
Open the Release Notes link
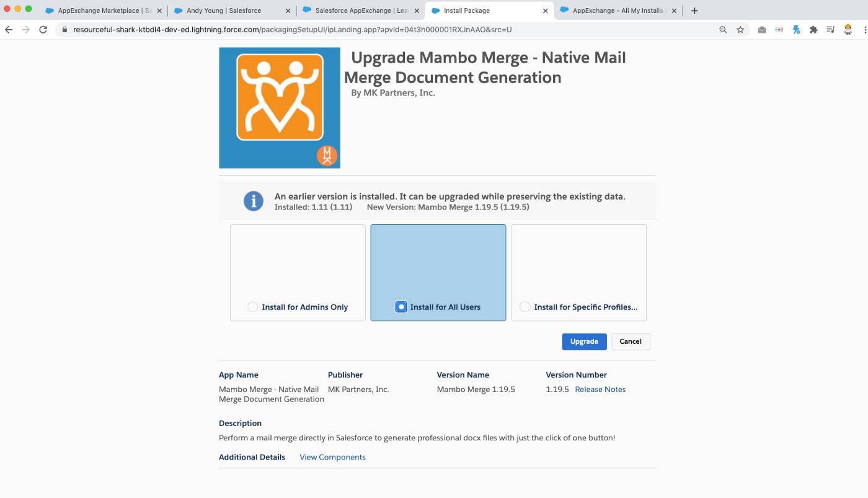pyautogui.click(x=600, y=390)
